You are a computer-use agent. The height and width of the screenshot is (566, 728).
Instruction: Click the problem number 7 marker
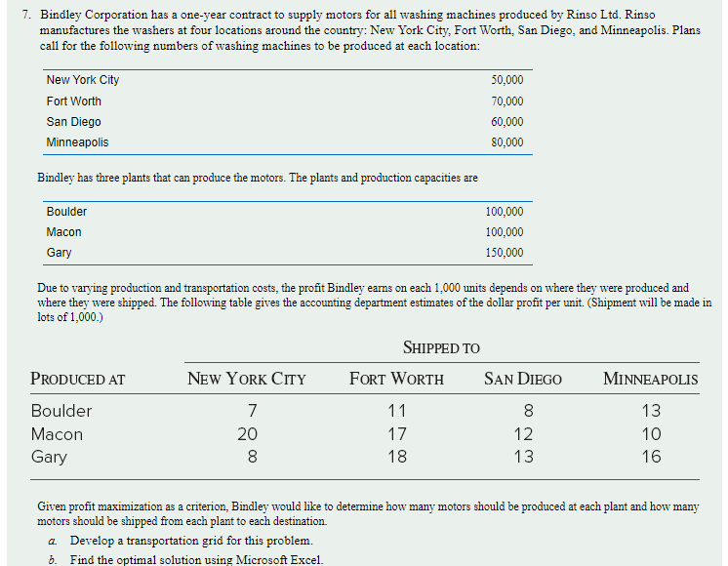26,15
